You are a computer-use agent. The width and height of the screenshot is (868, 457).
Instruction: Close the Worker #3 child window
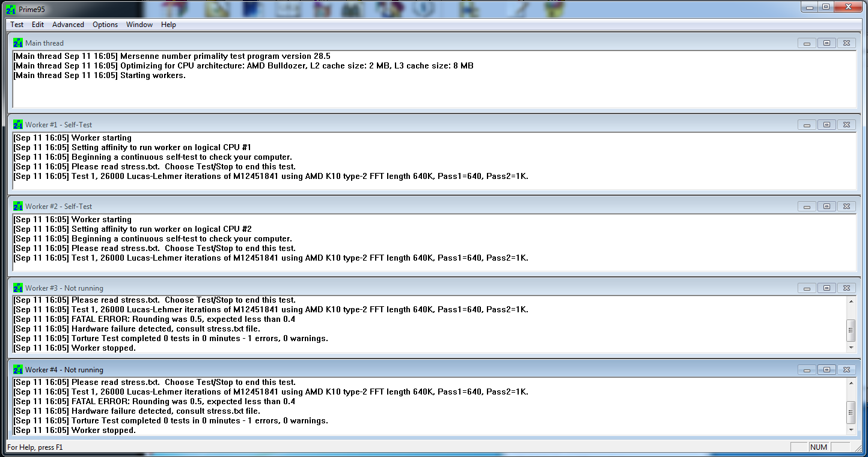pyautogui.click(x=846, y=288)
